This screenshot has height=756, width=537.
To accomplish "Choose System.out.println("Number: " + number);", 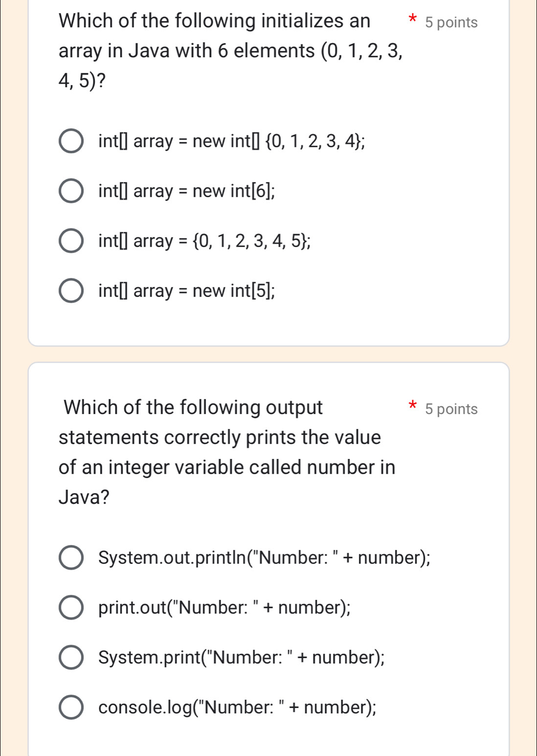I will point(71,557).
